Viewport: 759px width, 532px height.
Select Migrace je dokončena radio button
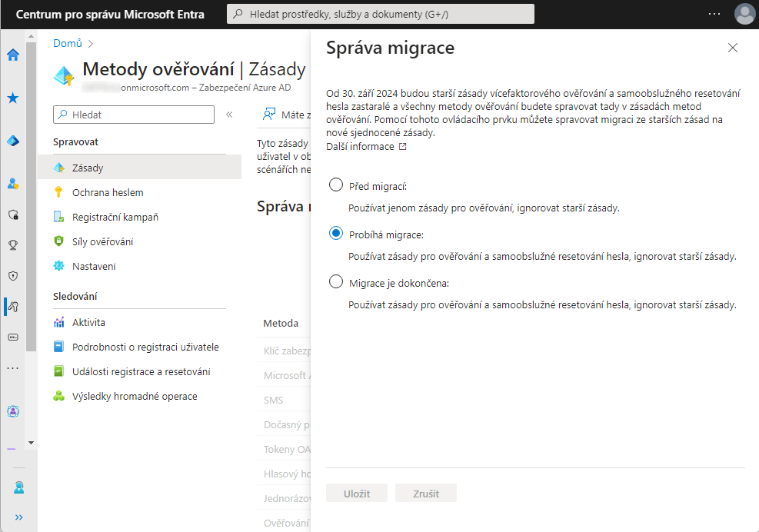336,281
